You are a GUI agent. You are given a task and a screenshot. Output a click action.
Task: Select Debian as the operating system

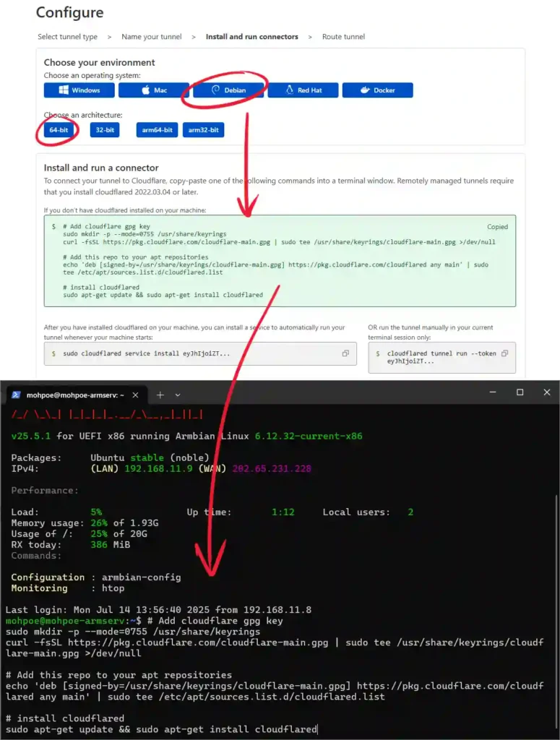pyautogui.click(x=228, y=90)
